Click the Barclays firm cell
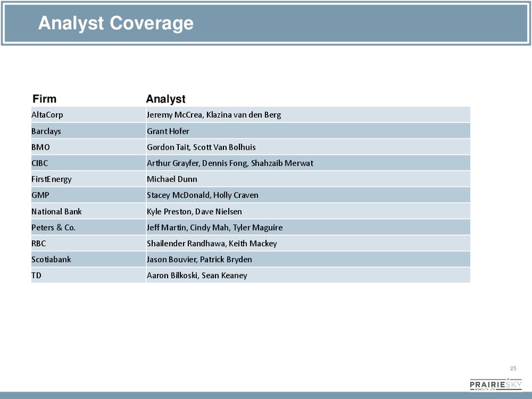This screenshot has height=399, width=532. point(88,130)
